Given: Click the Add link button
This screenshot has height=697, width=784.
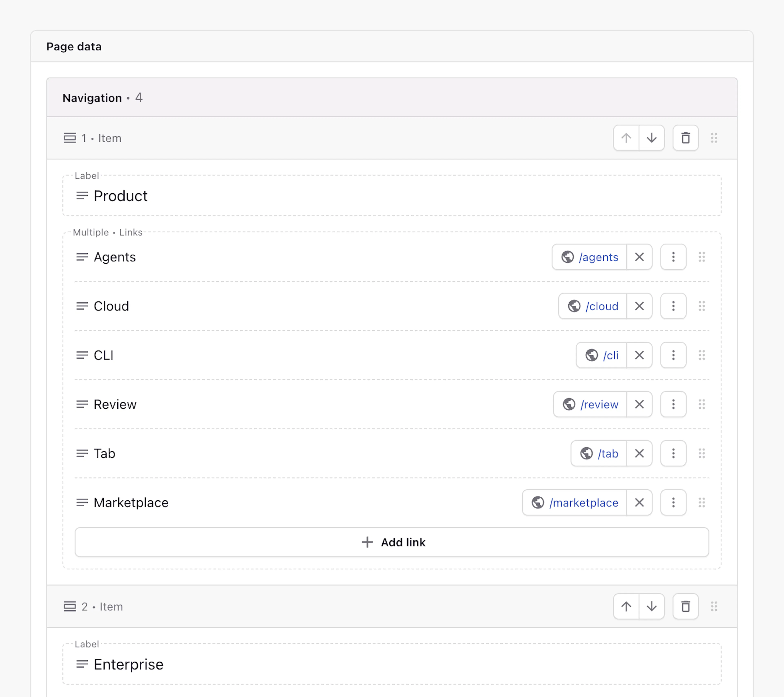Looking at the screenshot, I should (392, 542).
